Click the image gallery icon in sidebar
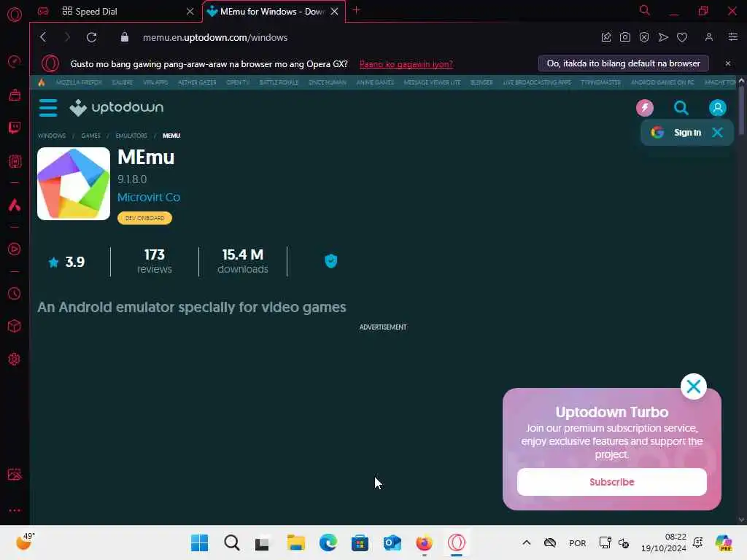The width and height of the screenshot is (747, 560). 15,474
